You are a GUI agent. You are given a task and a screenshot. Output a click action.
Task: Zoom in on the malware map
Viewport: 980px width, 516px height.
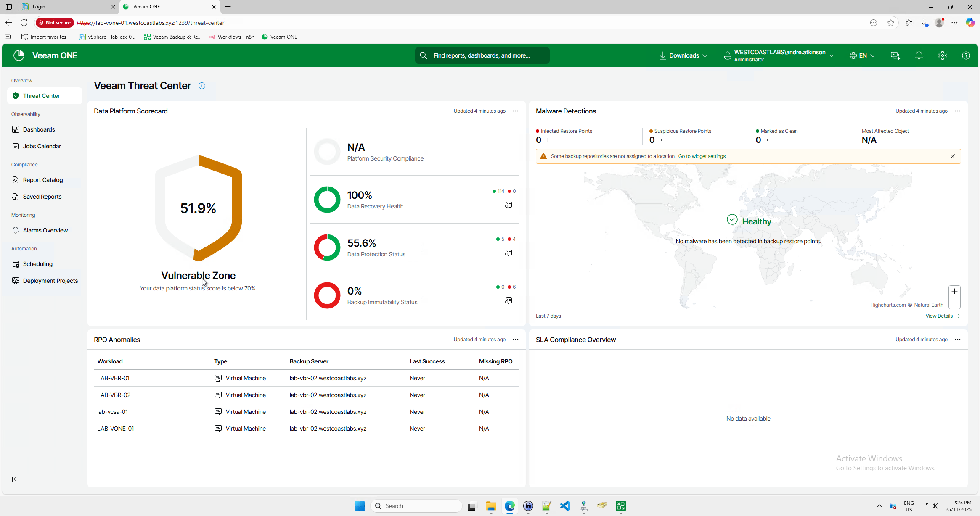[x=954, y=291]
